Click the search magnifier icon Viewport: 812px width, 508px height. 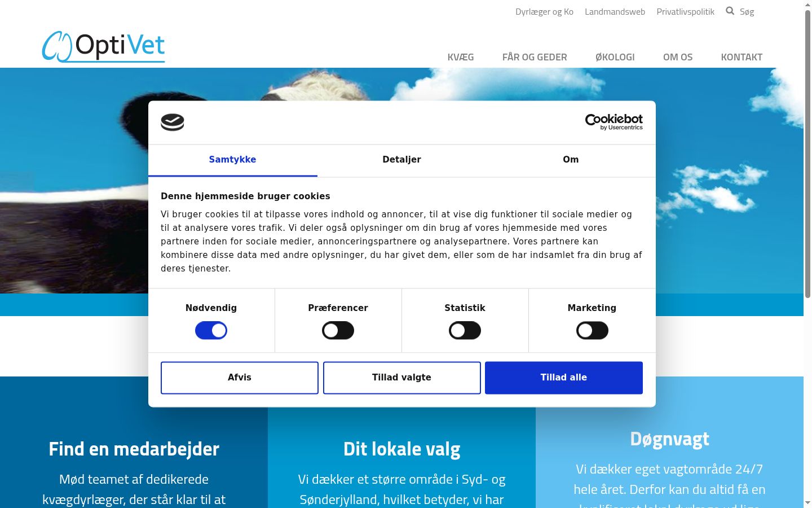click(730, 11)
